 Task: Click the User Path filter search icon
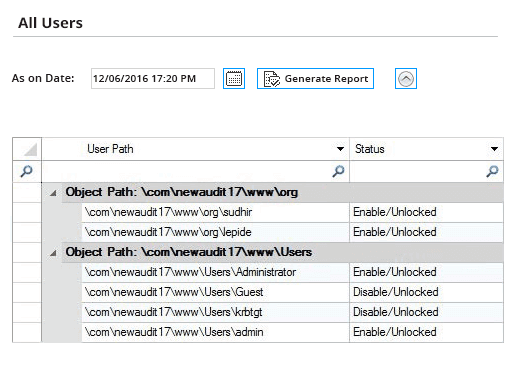coord(338,171)
